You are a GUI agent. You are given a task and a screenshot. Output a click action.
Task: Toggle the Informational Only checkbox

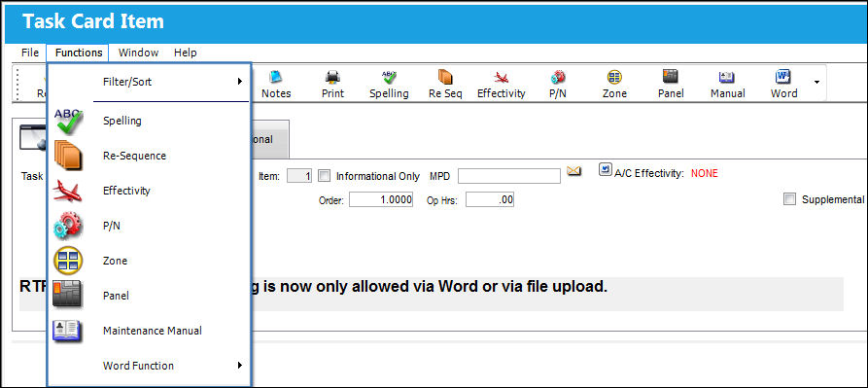tap(325, 176)
